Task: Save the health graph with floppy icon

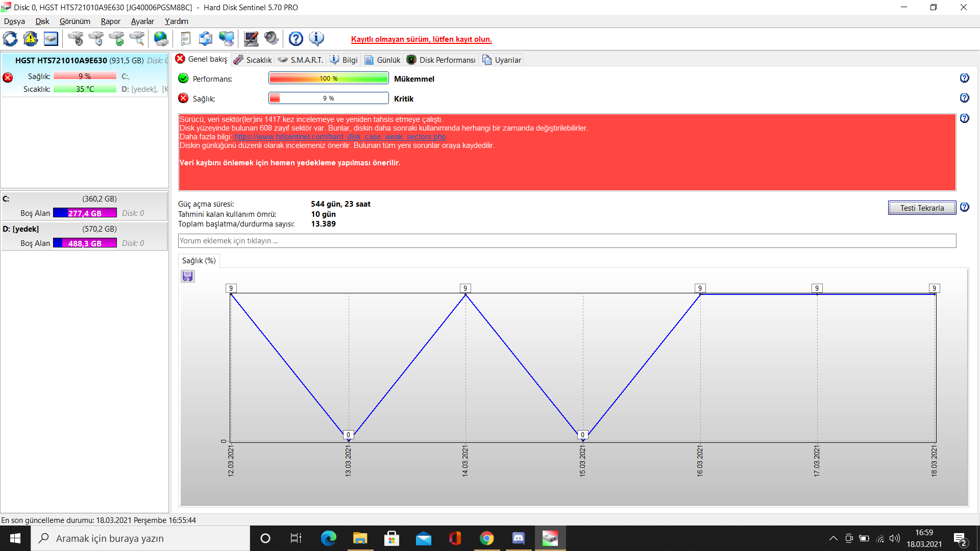Action: click(188, 277)
